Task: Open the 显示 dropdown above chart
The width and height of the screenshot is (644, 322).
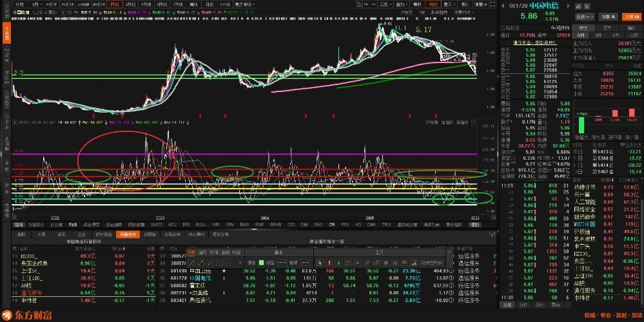Action: [449, 4]
